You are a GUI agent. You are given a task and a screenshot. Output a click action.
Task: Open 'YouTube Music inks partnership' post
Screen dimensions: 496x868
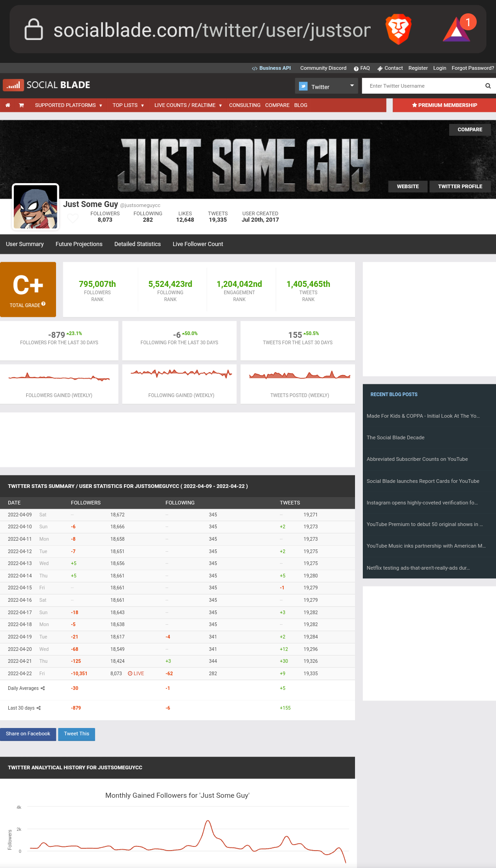pyautogui.click(x=426, y=546)
